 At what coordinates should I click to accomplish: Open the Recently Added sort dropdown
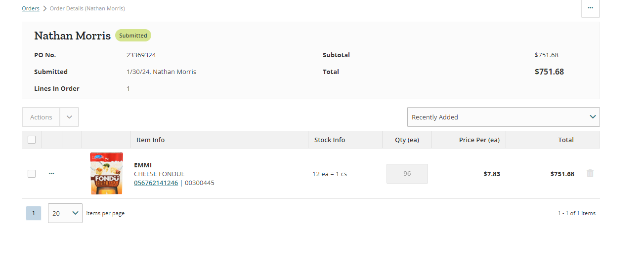point(503,117)
